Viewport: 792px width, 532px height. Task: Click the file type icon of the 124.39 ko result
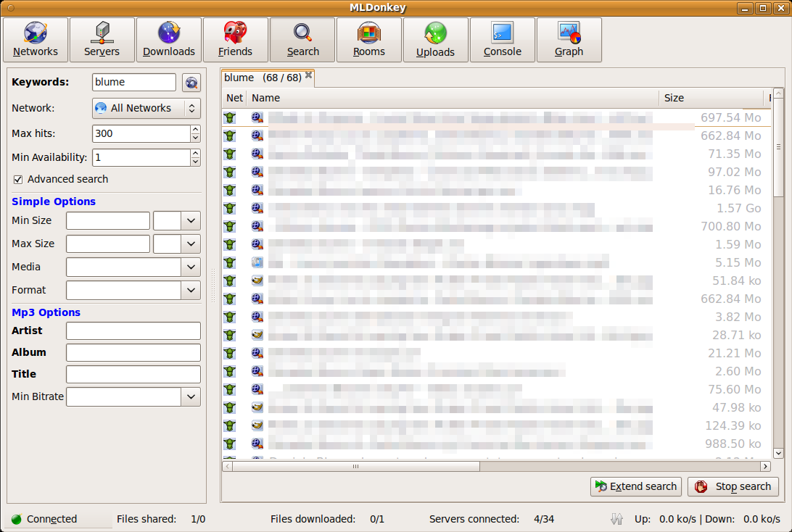(x=257, y=425)
